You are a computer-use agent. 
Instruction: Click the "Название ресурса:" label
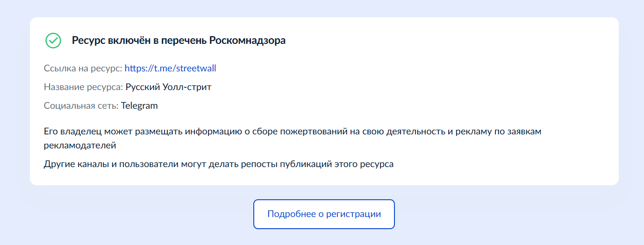click(83, 87)
